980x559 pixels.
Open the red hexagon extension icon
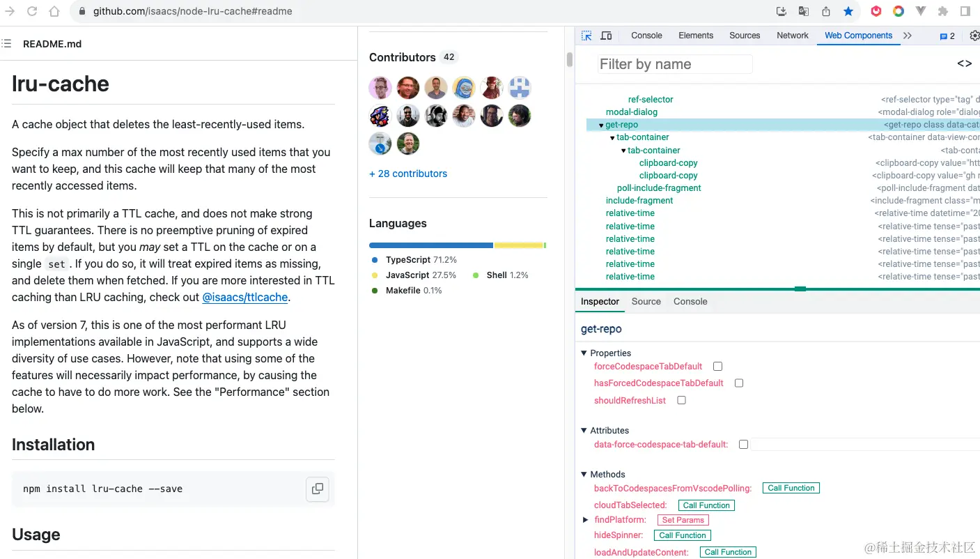pyautogui.click(x=876, y=11)
